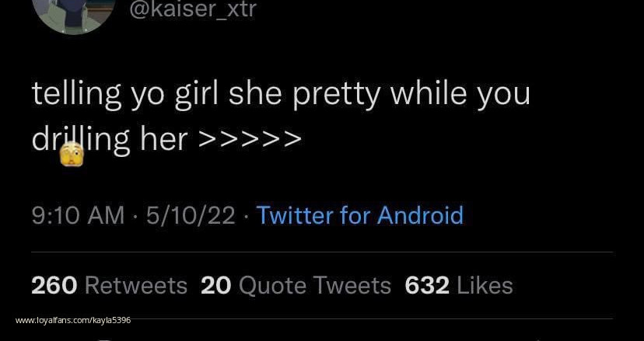This screenshot has width=644, height=341.
Task: Open the 20 Quote Tweets list
Action: tap(296, 285)
